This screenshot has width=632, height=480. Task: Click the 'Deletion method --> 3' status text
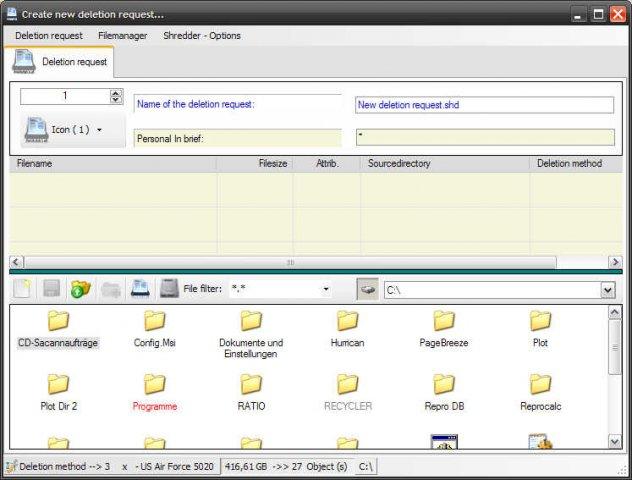coord(64,467)
